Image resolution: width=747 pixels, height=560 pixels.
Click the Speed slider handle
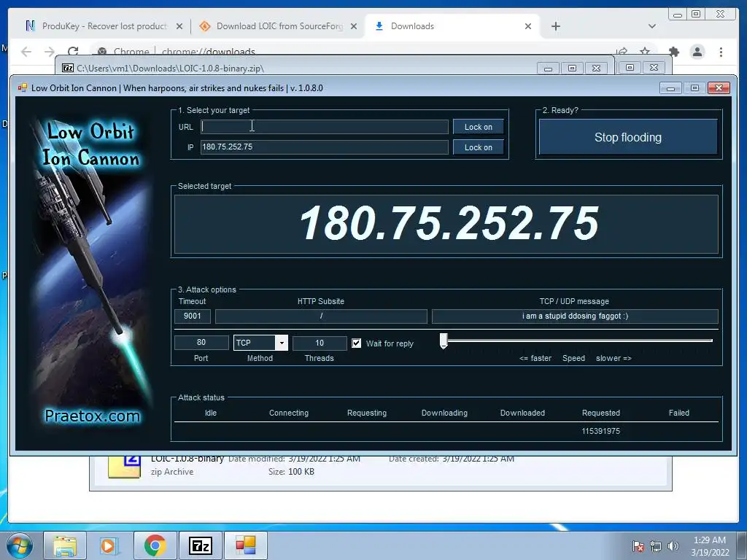(x=444, y=341)
